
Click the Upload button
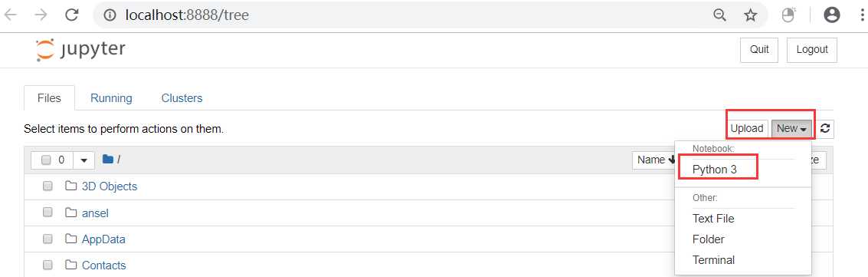747,129
